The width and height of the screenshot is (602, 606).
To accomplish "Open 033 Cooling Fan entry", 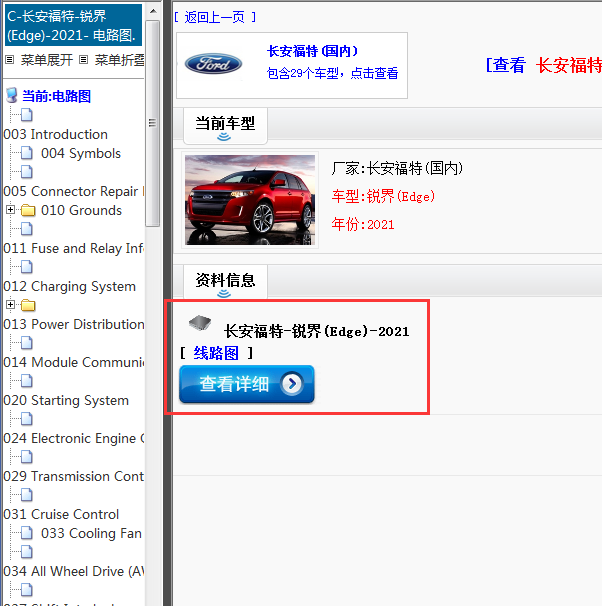I will [x=91, y=533].
